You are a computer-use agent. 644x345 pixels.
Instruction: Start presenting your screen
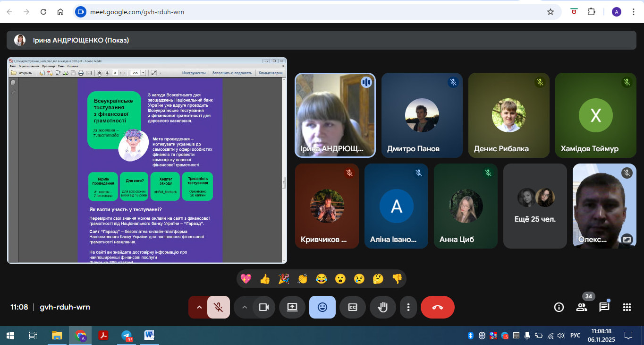tap(292, 307)
